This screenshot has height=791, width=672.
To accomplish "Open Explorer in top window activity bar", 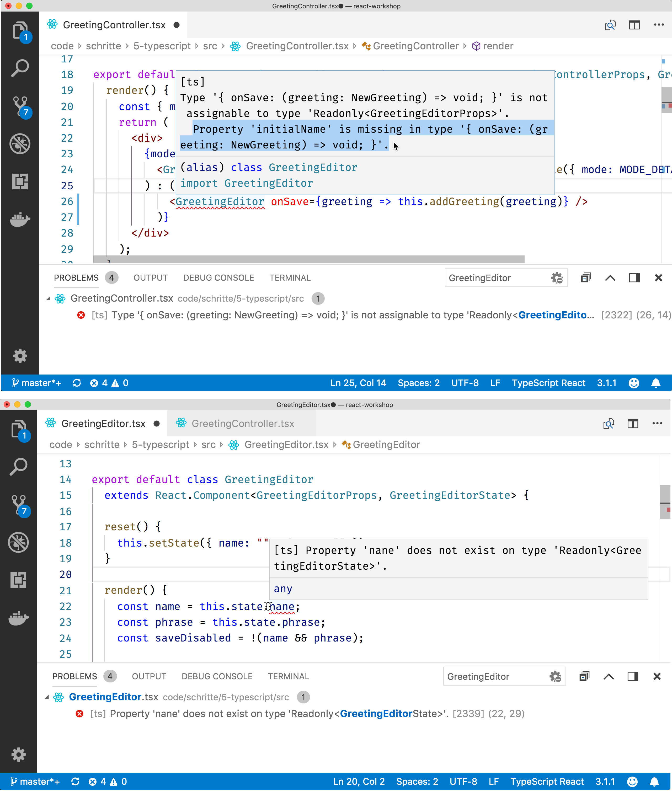I will click(20, 30).
